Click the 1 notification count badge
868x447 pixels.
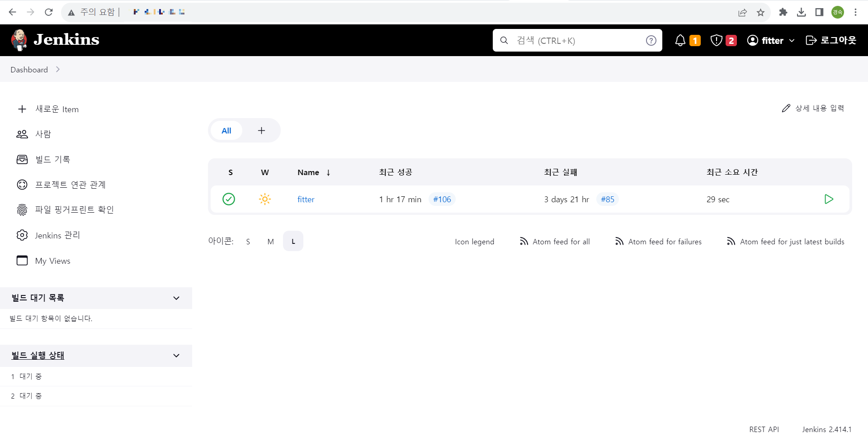[x=695, y=41]
